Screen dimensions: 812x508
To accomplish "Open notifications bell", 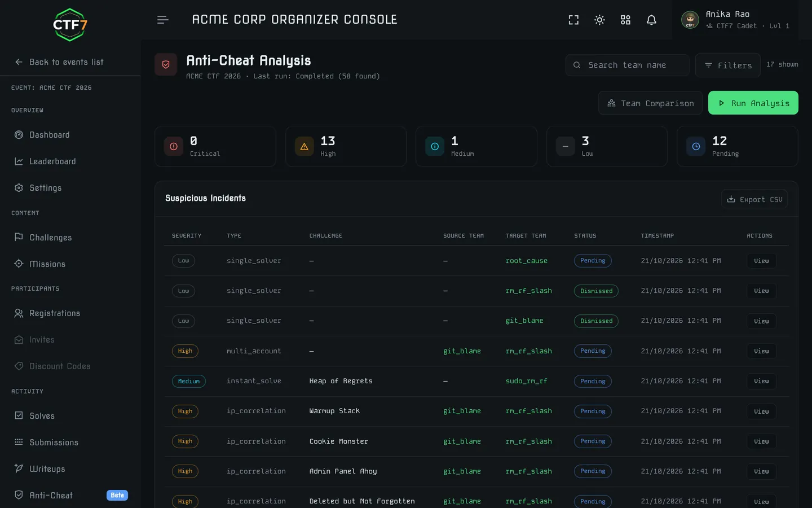I will [x=651, y=20].
